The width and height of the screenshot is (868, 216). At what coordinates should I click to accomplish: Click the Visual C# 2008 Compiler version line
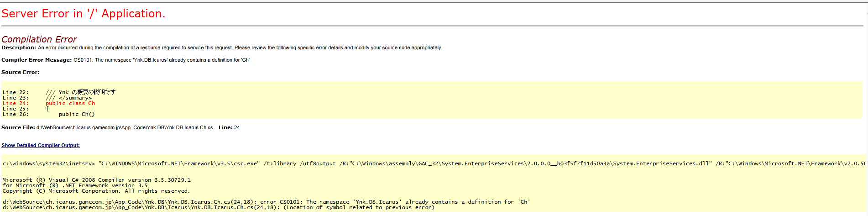point(96,180)
